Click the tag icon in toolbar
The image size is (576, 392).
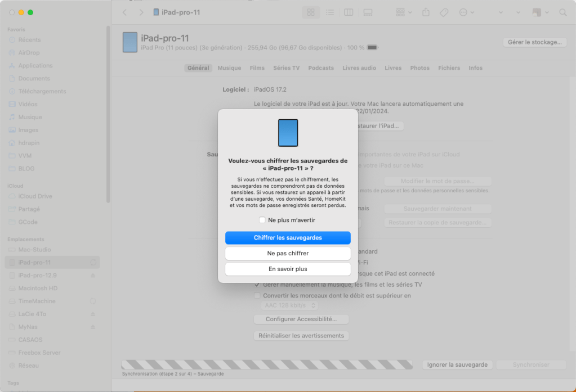click(x=444, y=12)
